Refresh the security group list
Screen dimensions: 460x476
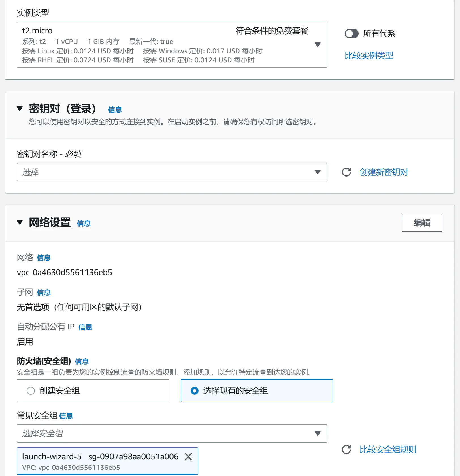(x=346, y=449)
